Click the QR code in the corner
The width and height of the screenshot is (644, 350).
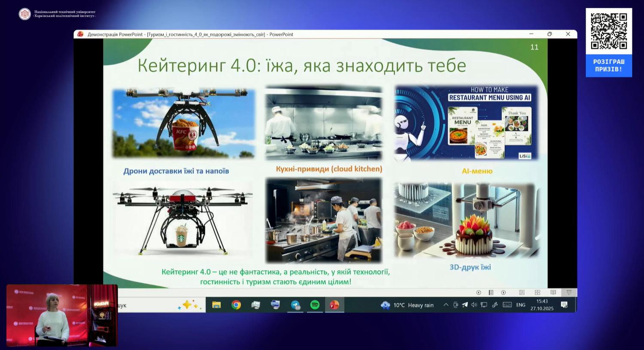pos(609,31)
